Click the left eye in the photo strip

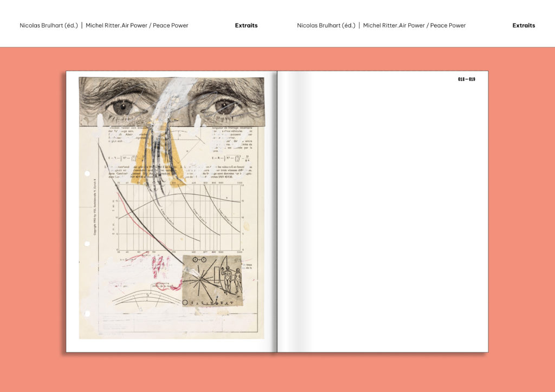122,107
